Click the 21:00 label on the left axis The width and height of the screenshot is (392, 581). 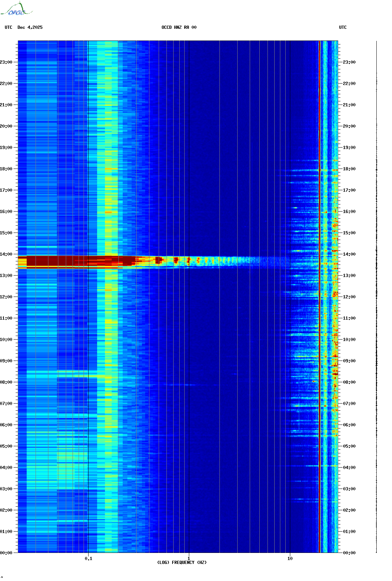pyautogui.click(x=6, y=105)
